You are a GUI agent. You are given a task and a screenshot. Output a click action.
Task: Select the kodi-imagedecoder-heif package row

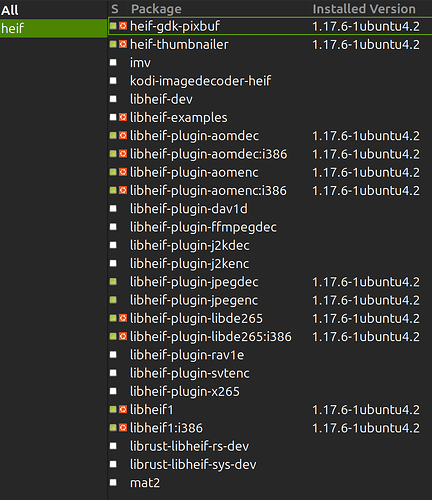270,81
